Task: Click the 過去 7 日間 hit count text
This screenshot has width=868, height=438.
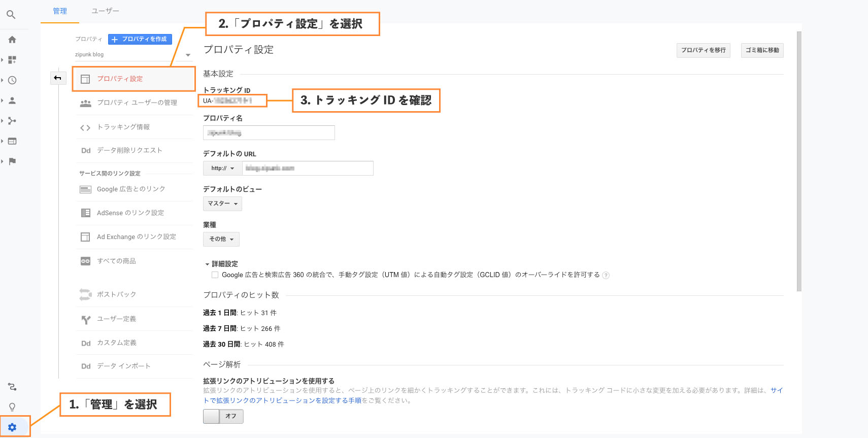Action: tap(242, 329)
